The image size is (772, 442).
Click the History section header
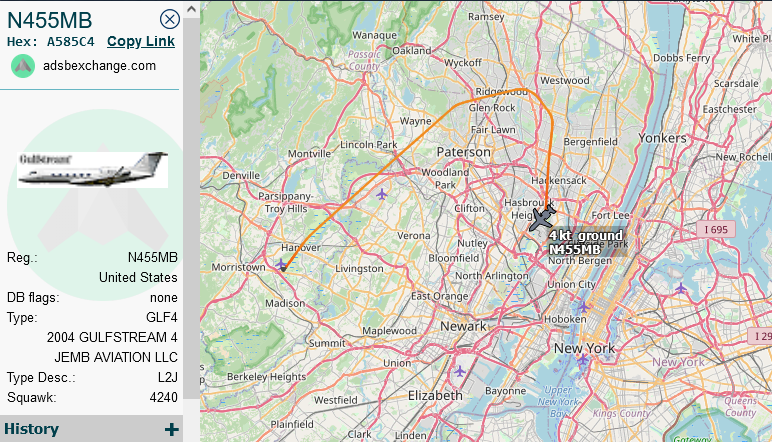pos(92,429)
